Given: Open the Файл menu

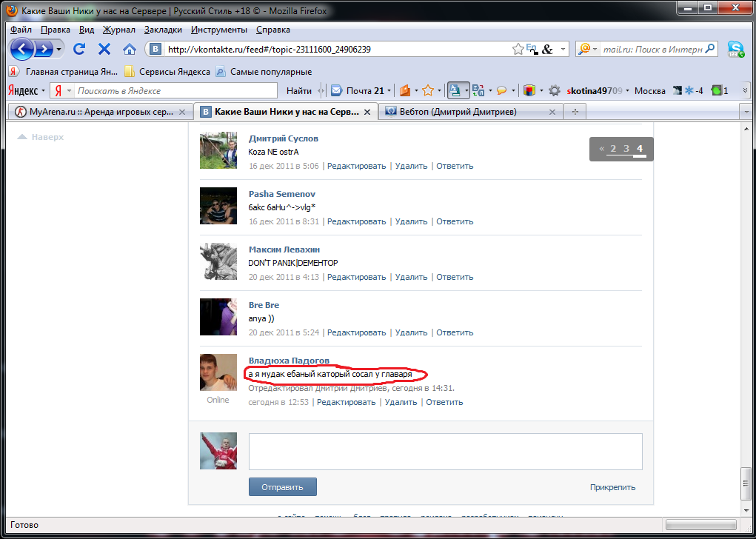Looking at the screenshot, I should [21, 30].
